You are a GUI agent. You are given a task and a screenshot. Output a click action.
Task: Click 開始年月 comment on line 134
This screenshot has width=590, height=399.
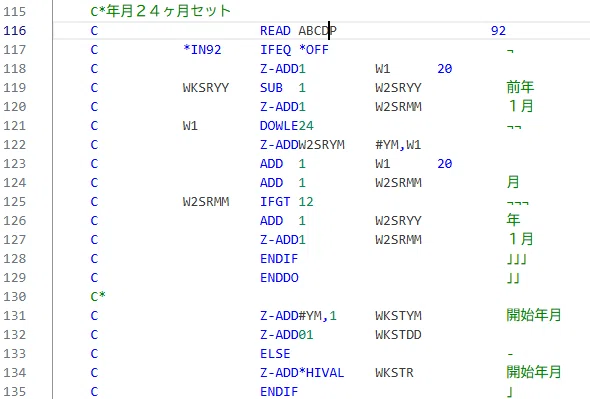(x=534, y=372)
